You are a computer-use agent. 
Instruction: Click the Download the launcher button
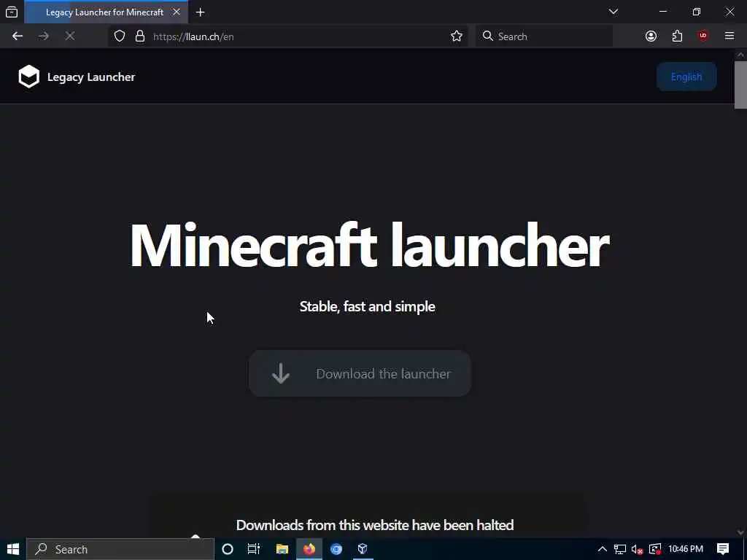coord(360,374)
